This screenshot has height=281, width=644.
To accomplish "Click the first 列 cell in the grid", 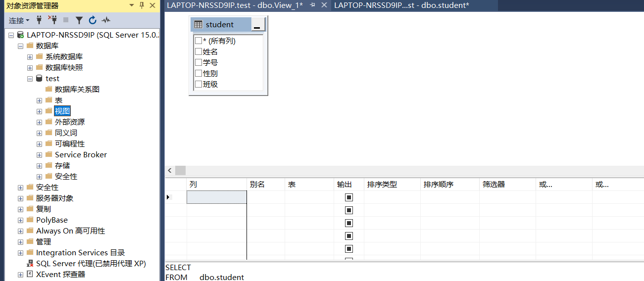I will [x=216, y=197].
